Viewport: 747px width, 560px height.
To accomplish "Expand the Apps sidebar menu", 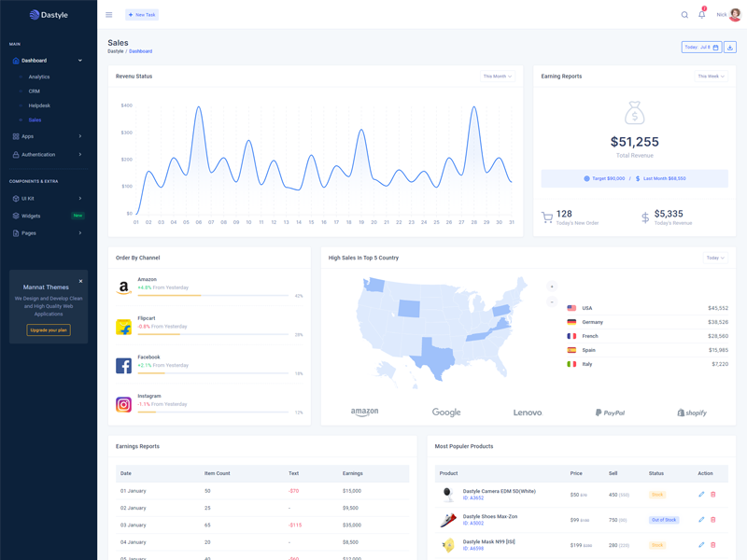I will click(47, 136).
